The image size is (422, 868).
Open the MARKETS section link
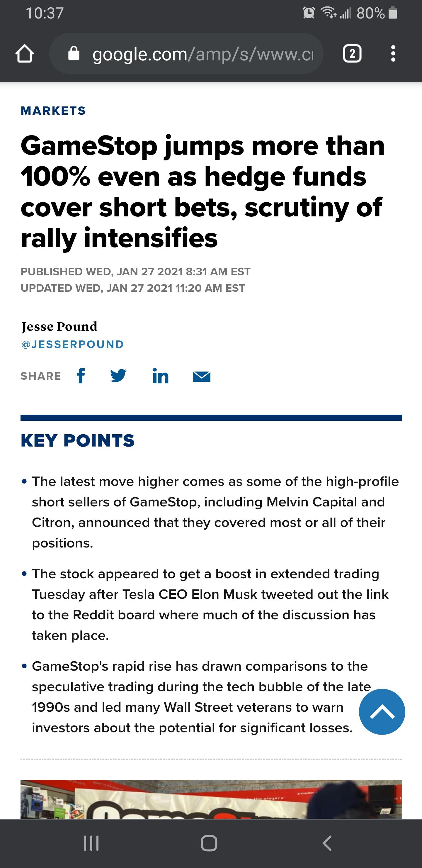pyautogui.click(x=53, y=111)
